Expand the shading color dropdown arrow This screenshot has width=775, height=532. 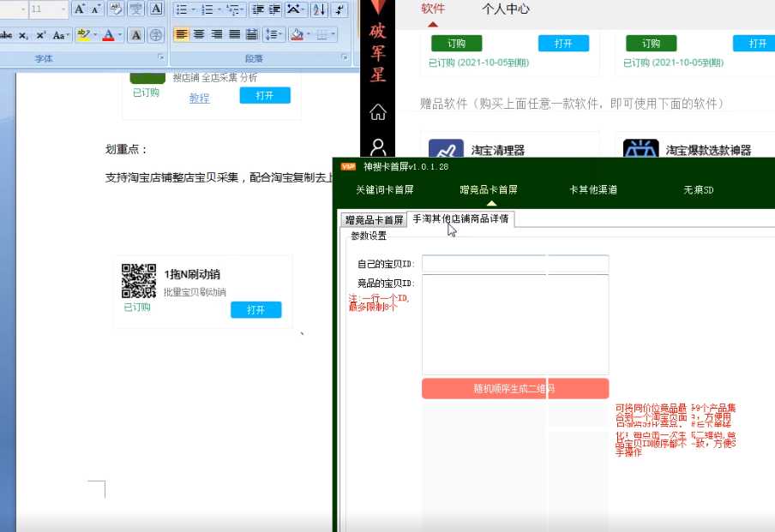[x=309, y=34]
